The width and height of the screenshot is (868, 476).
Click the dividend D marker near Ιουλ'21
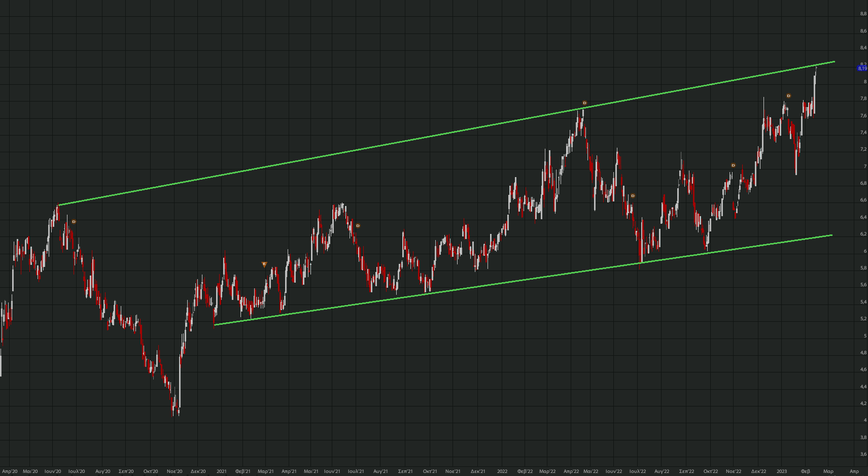coord(358,226)
